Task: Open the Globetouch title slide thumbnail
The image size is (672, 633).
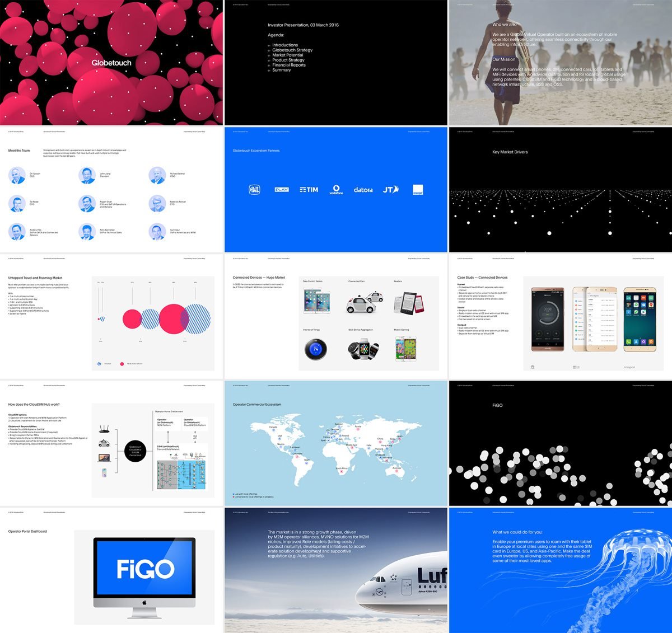Action: [111, 63]
